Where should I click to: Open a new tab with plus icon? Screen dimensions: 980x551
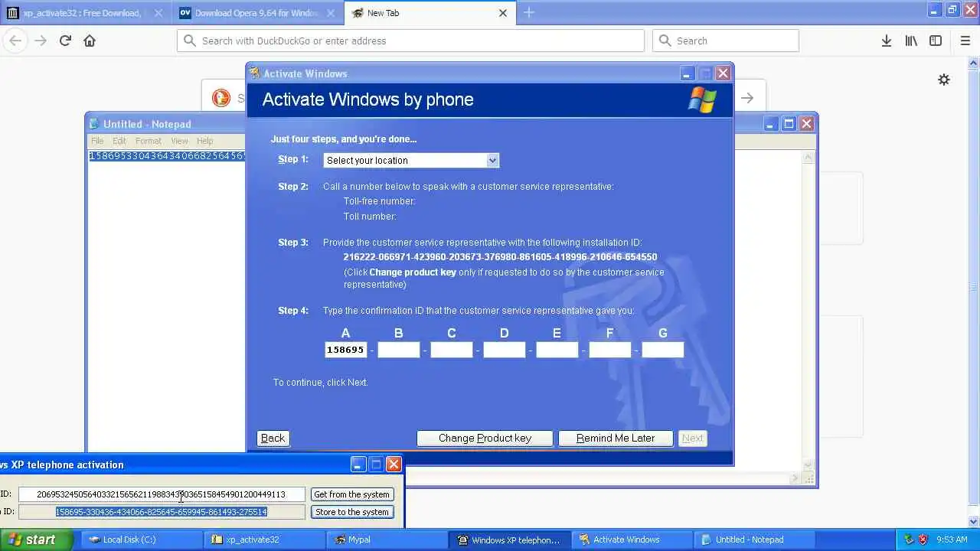pos(529,12)
